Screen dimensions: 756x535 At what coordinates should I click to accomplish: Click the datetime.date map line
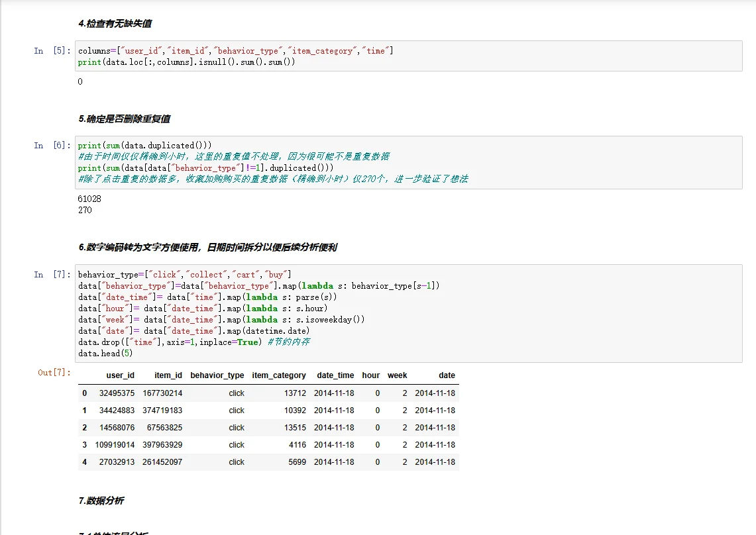coord(194,330)
